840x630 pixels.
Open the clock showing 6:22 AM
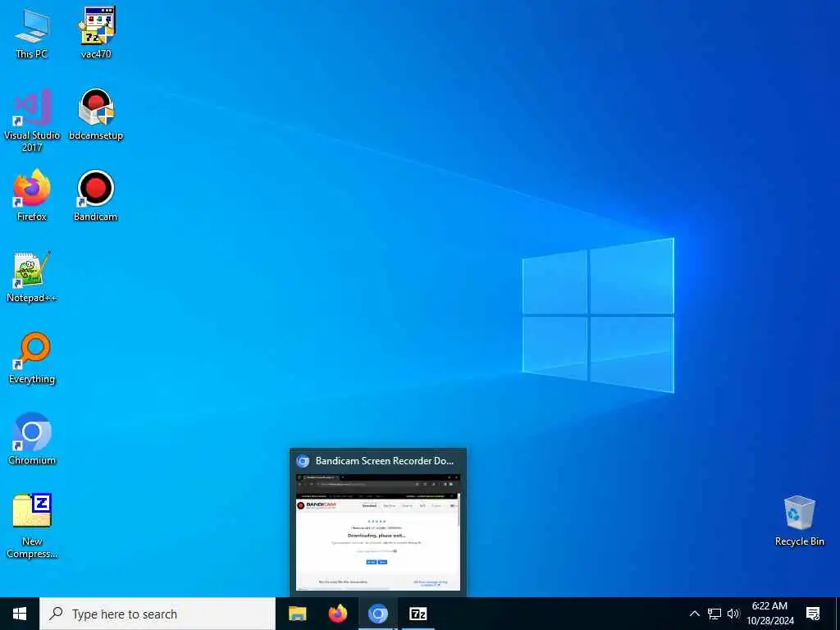click(x=769, y=614)
